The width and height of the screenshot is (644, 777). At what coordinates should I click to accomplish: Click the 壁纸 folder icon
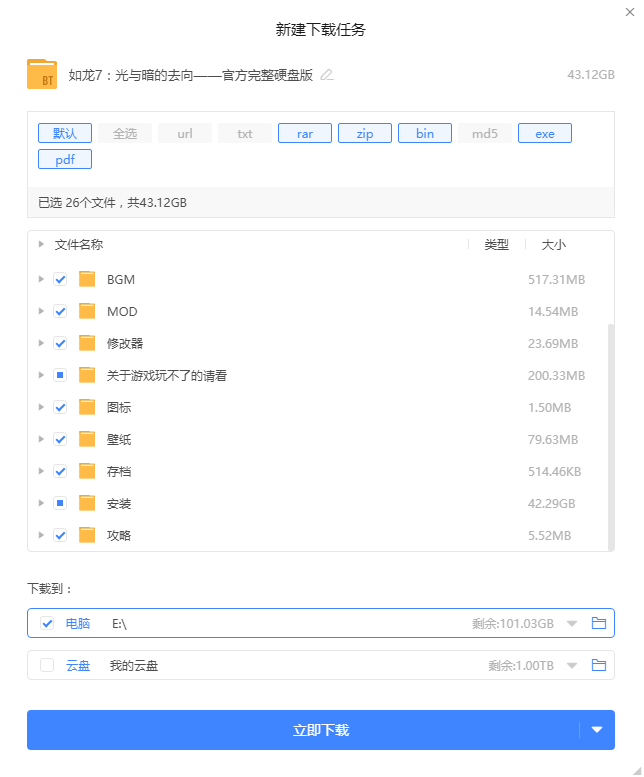pos(87,439)
